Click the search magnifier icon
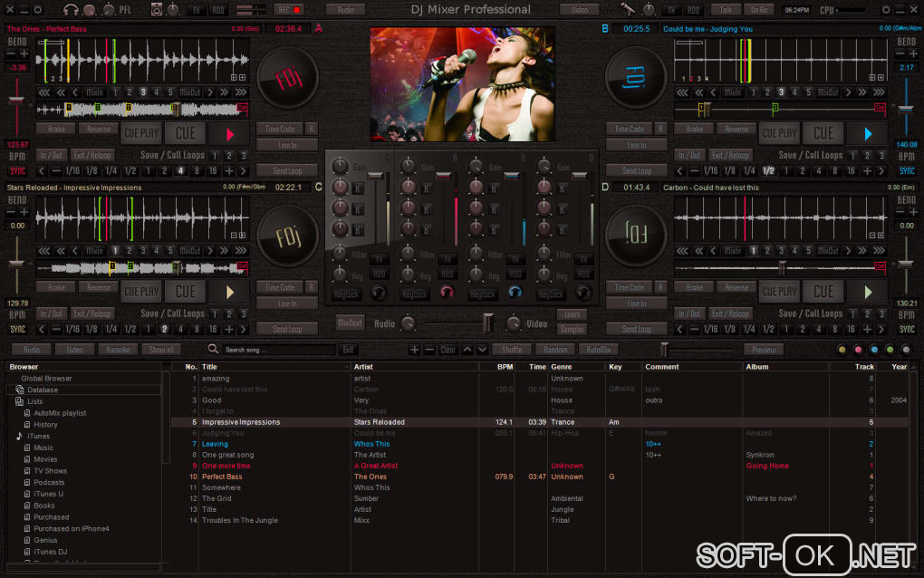 (213, 350)
